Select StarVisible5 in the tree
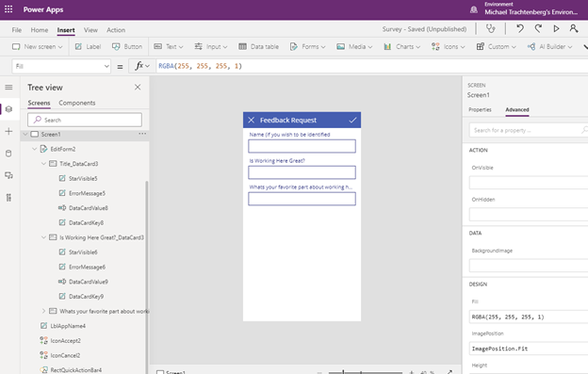 (x=83, y=178)
